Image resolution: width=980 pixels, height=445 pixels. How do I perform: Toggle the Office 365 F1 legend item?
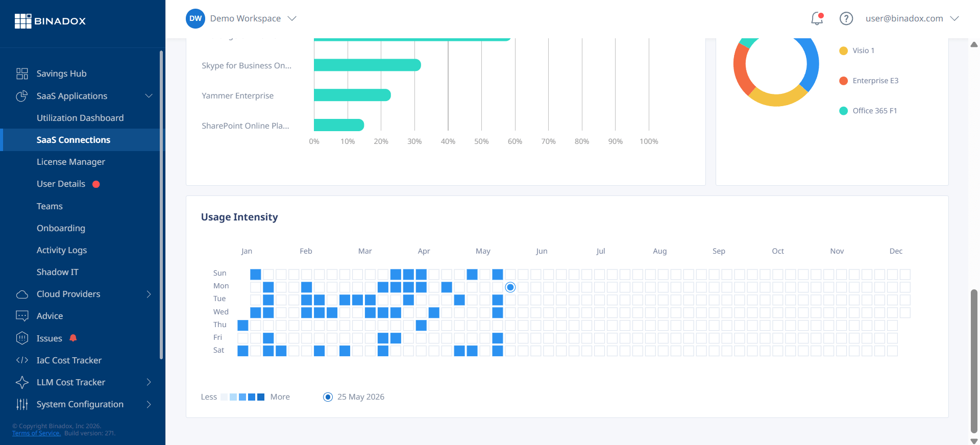coord(868,111)
